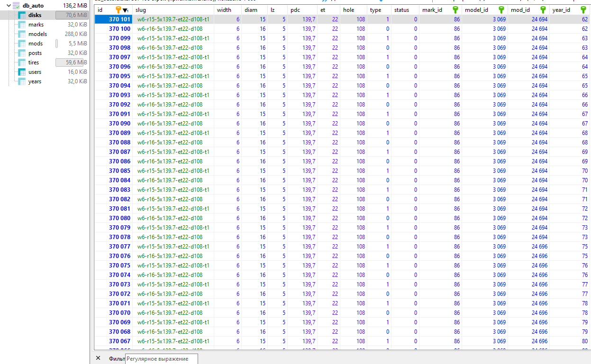The image size is (591, 364).
Task: Click the users table icon
Action: tap(22, 72)
